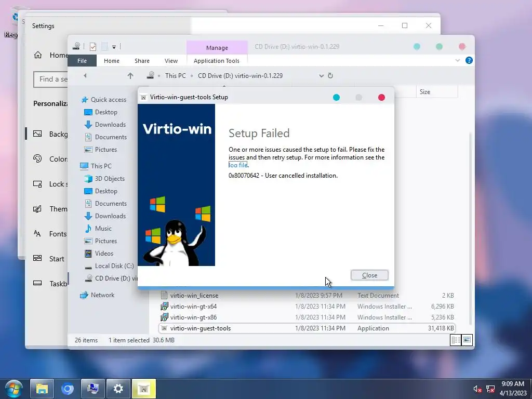Open address bar history dropdown
532x399 pixels.
[321, 76]
